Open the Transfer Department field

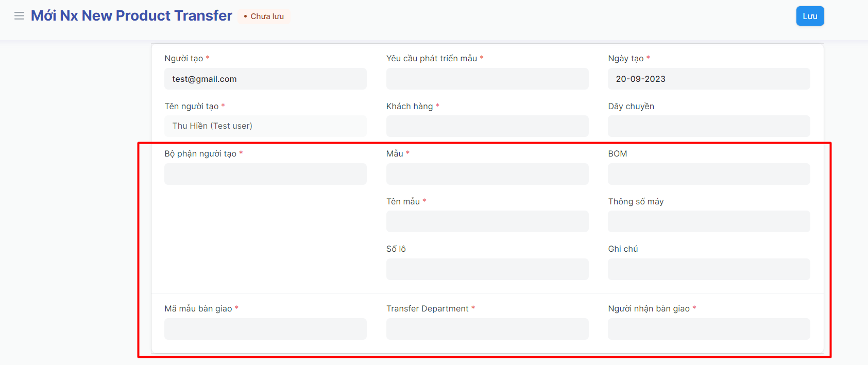click(487, 329)
